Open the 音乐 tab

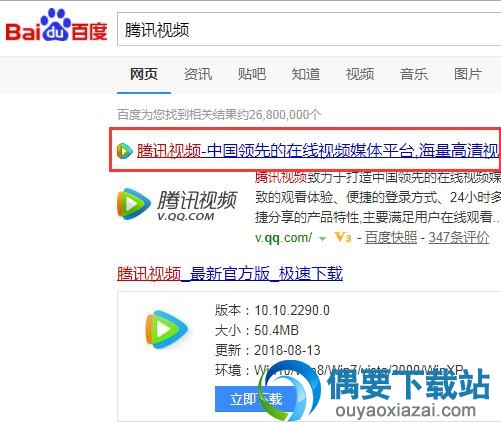(x=414, y=74)
